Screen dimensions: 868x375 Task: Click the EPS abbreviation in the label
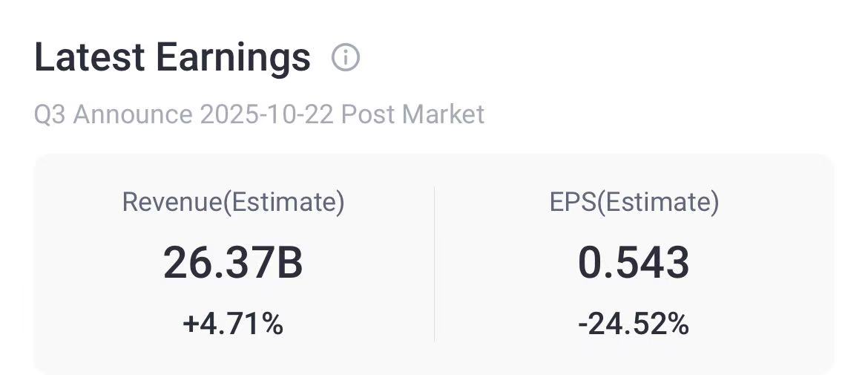click(x=573, y=202)
